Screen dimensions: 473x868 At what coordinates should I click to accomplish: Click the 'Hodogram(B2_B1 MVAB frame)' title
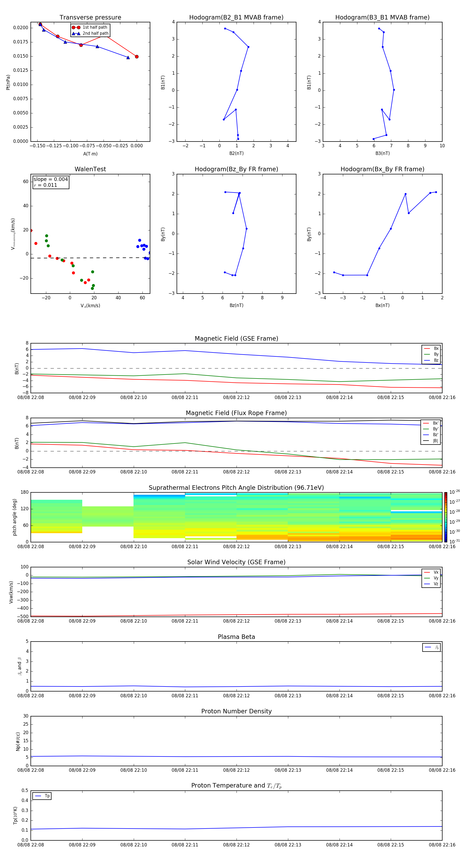(236, 18)
